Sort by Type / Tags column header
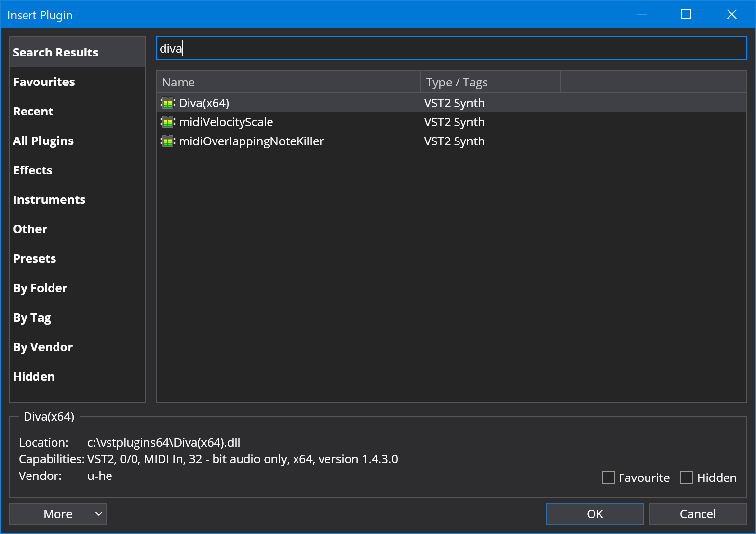The image size is (756, 534). (490, 82)
